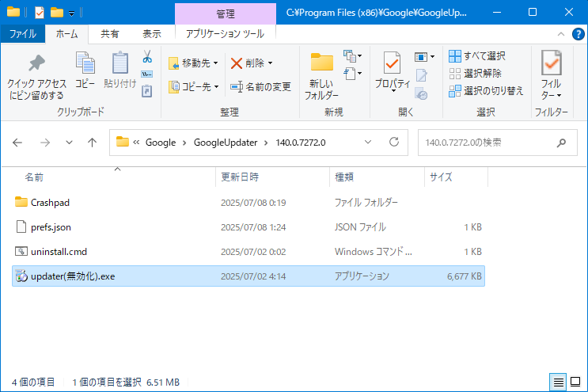
Task: Open the Properties icon
Action: point(392,63)
